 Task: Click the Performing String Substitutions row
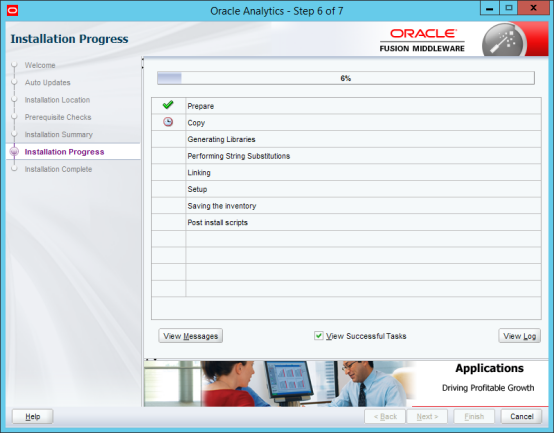click(x=346, y=156)
